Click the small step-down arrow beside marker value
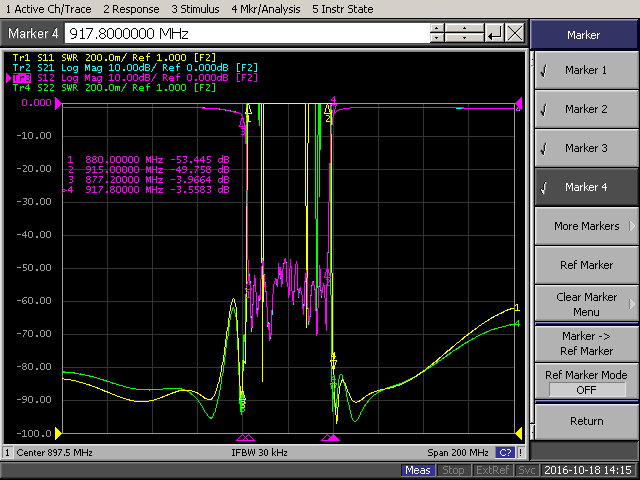 pyautogui.click(x=438, y=38)
